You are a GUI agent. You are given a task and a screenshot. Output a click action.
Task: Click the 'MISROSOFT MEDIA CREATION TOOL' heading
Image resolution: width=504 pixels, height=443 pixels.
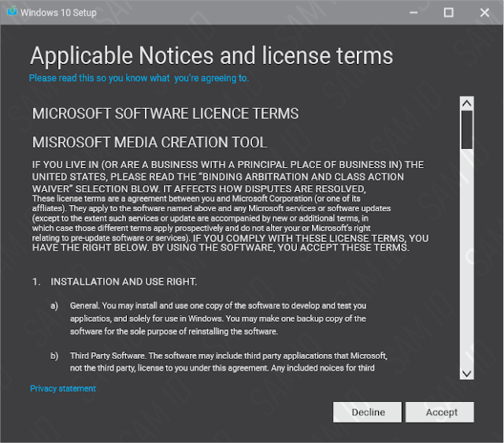pos(150,143)
